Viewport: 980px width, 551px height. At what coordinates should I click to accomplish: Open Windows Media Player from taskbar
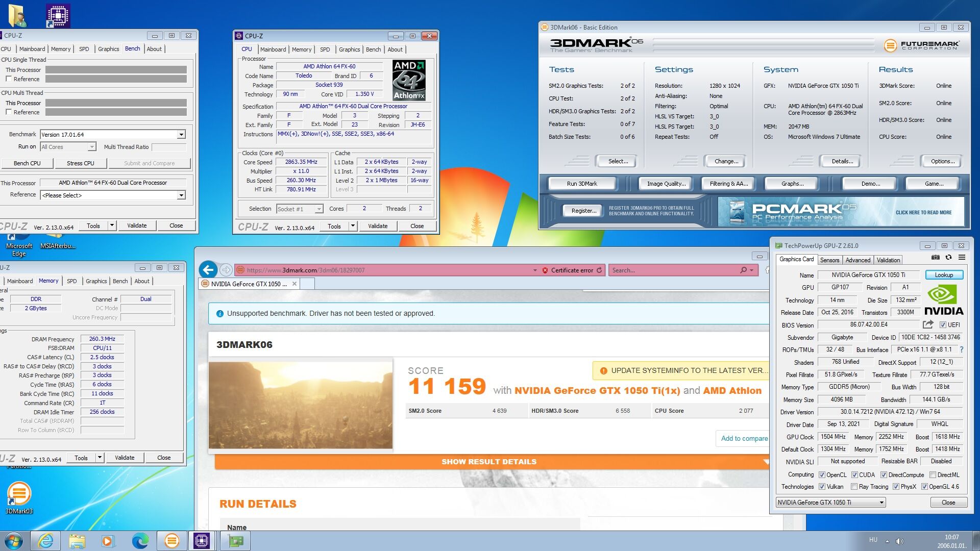108,541
